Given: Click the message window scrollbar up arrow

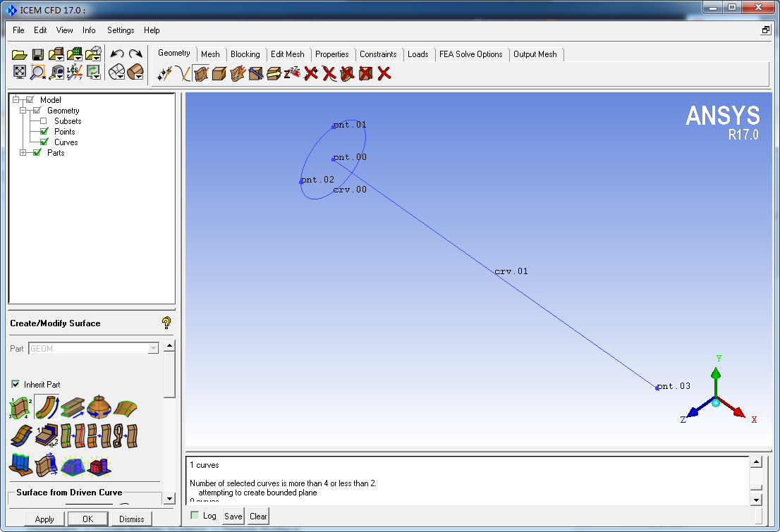Looking at the screenshot, I should [x=756, y=462].
